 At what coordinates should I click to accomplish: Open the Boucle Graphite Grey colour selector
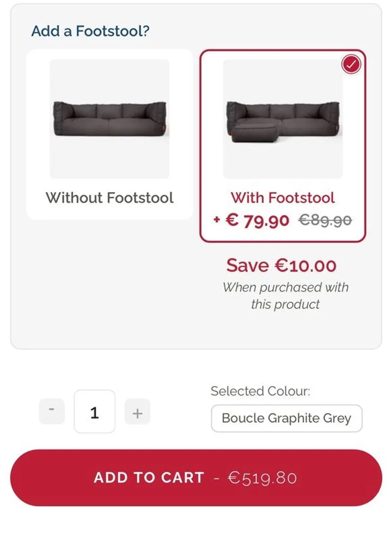point(286,418)
